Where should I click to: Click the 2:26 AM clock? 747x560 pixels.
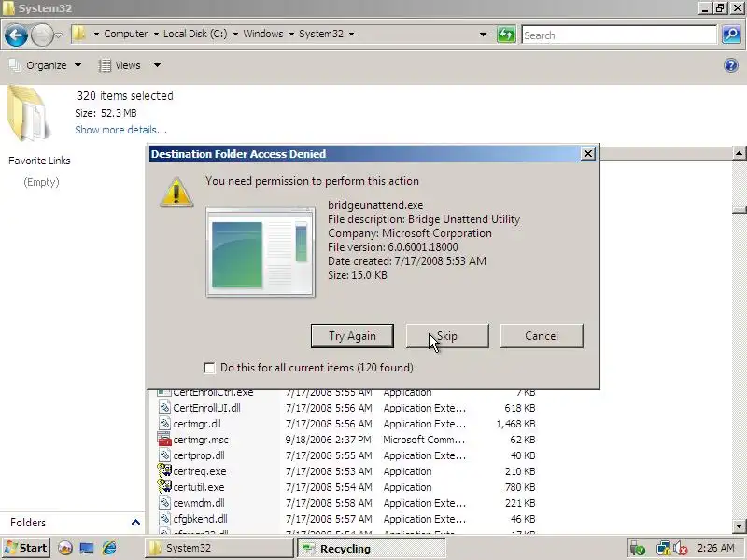716,548
